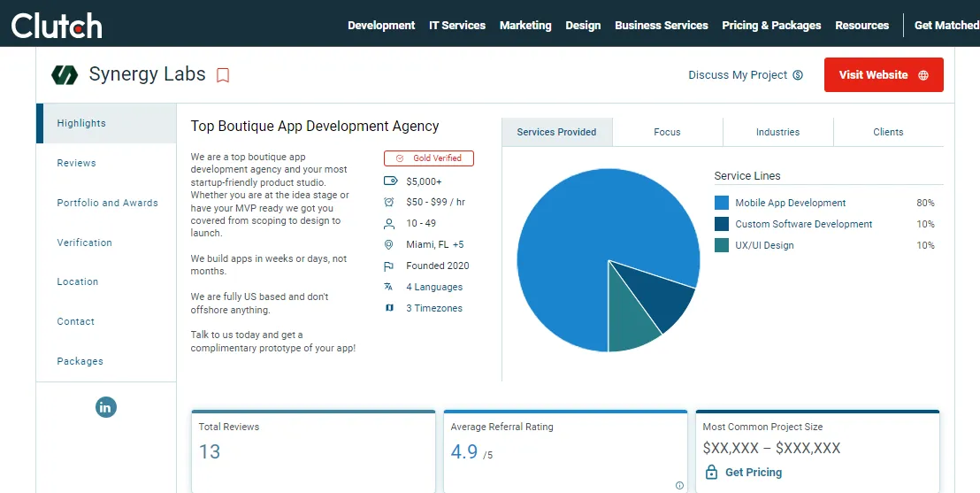Click the globe icon on Visit Website
The height and width of the screenshot is (493, 980).
(923, 75)
